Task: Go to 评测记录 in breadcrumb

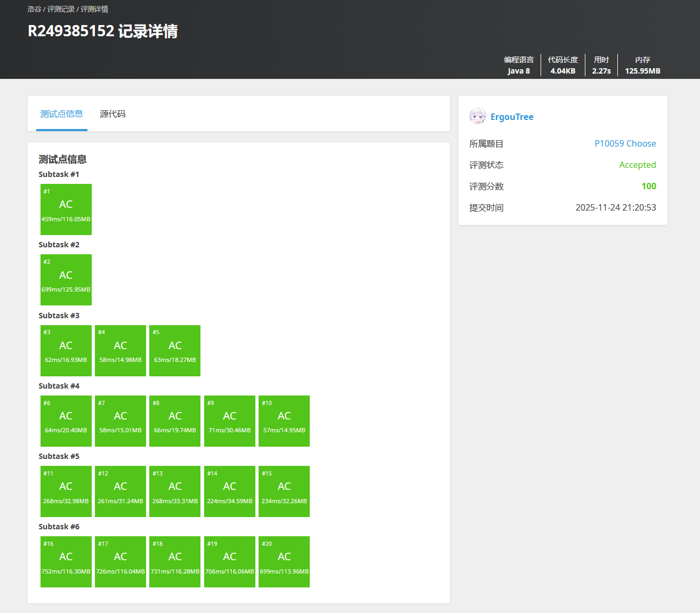Action: (61, 9)
